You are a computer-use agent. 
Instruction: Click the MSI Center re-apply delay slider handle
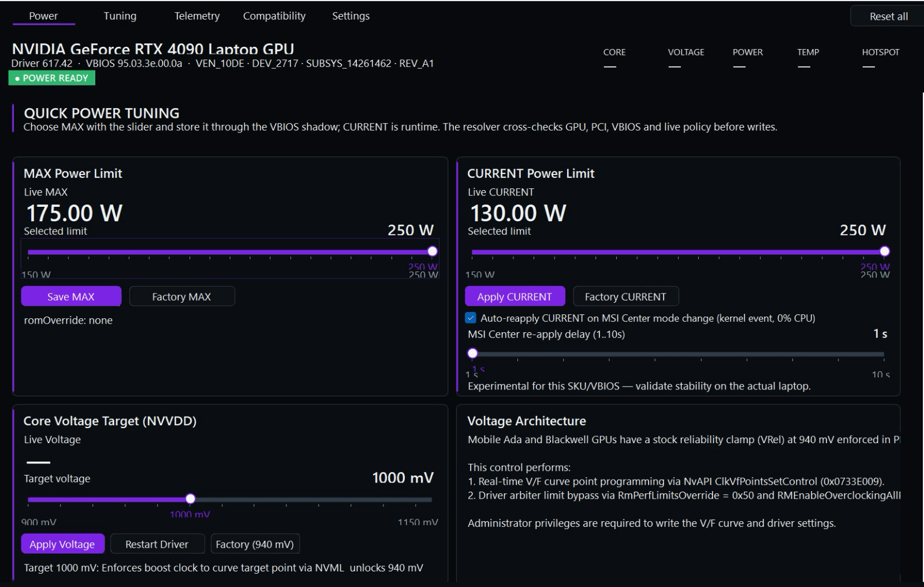coord(472,353)
